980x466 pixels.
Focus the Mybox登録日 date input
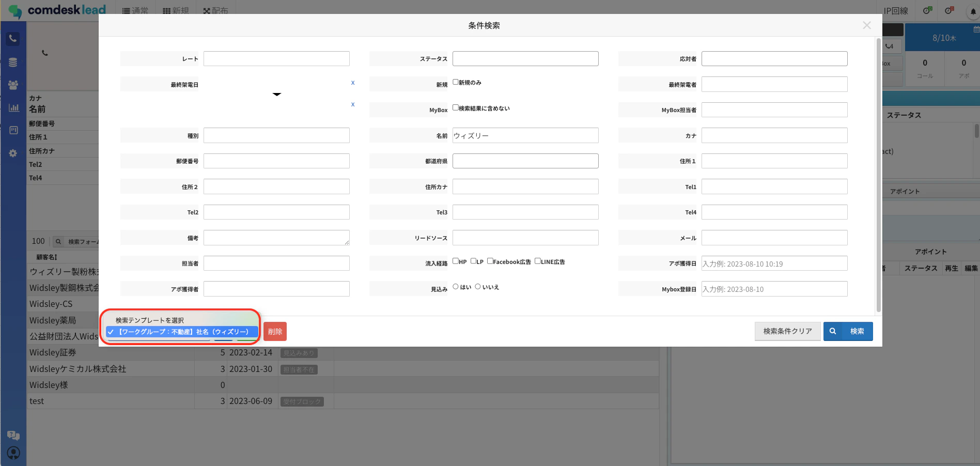click(774, 289)
